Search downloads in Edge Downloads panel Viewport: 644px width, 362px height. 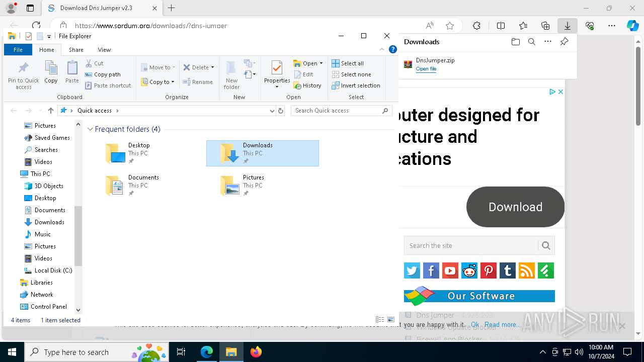click(531, 42)
